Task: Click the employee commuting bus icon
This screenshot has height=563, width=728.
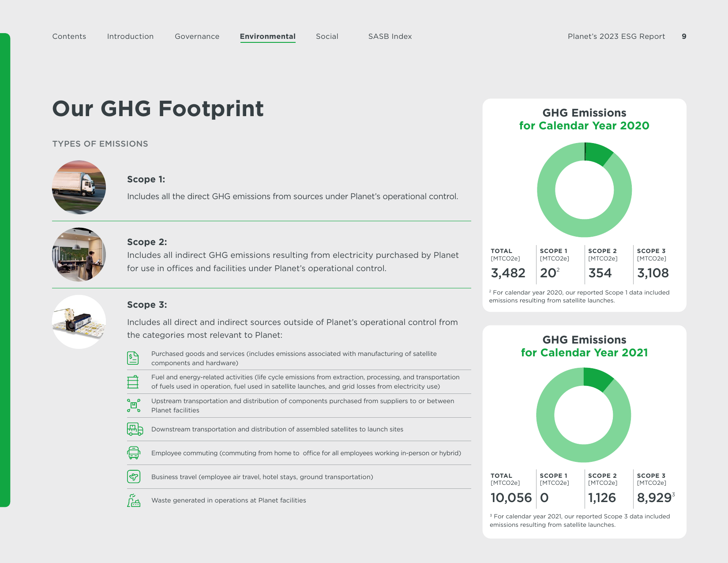Action: [x=134, y=453]
